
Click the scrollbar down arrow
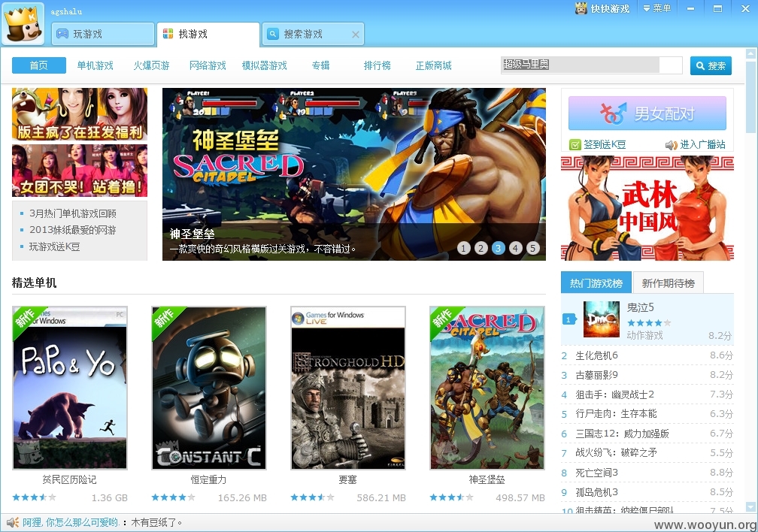pos(750,507)
